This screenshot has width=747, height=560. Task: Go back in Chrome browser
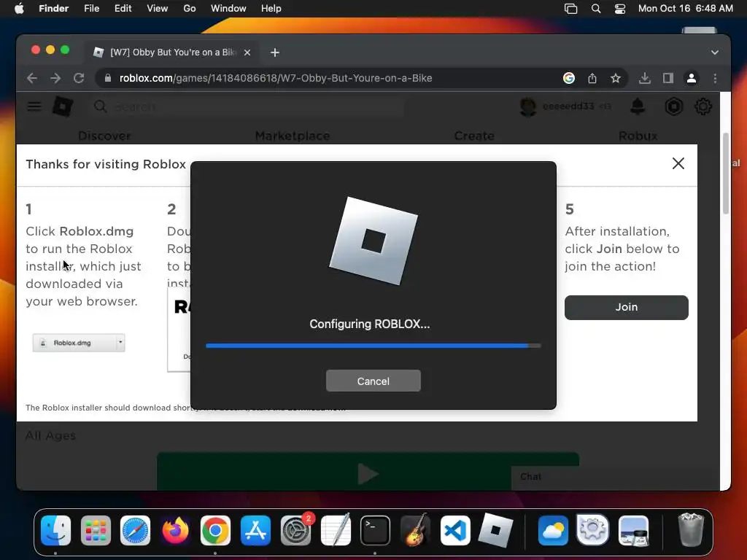tap(32, 78)
